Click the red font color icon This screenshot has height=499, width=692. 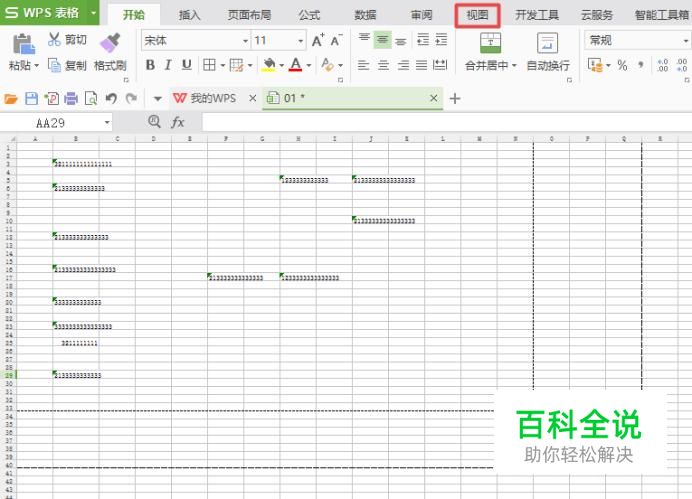[296, 65]
